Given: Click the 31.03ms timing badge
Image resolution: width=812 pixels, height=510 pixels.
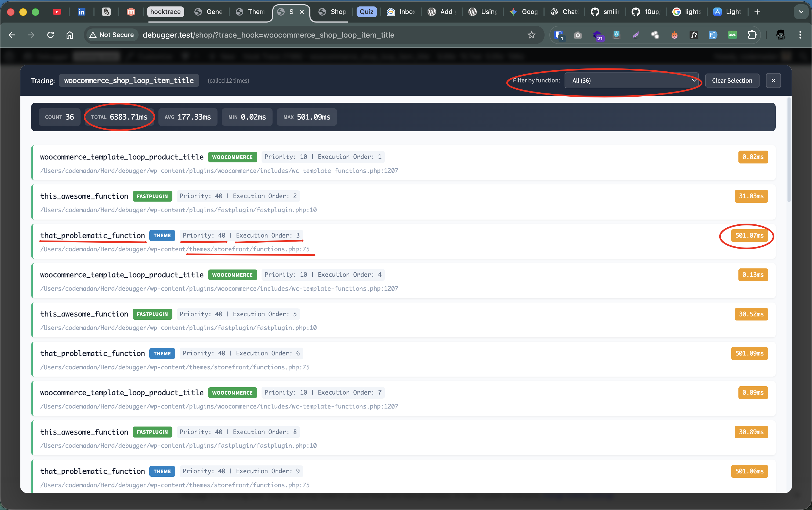Looking at the screenshot, I should (x=751, y=196).
